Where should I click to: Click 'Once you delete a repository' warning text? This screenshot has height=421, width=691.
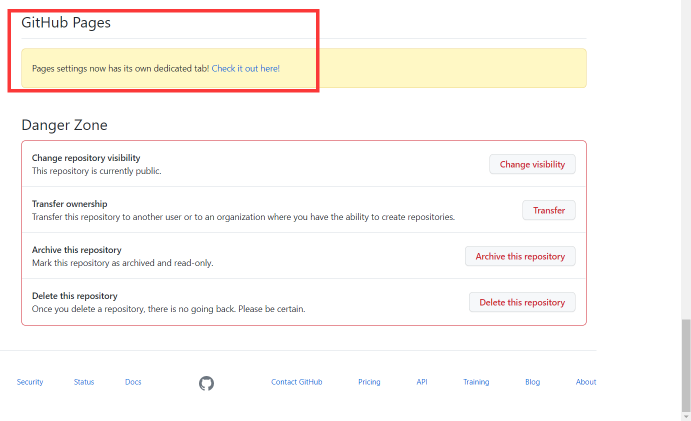coord(168,309)
